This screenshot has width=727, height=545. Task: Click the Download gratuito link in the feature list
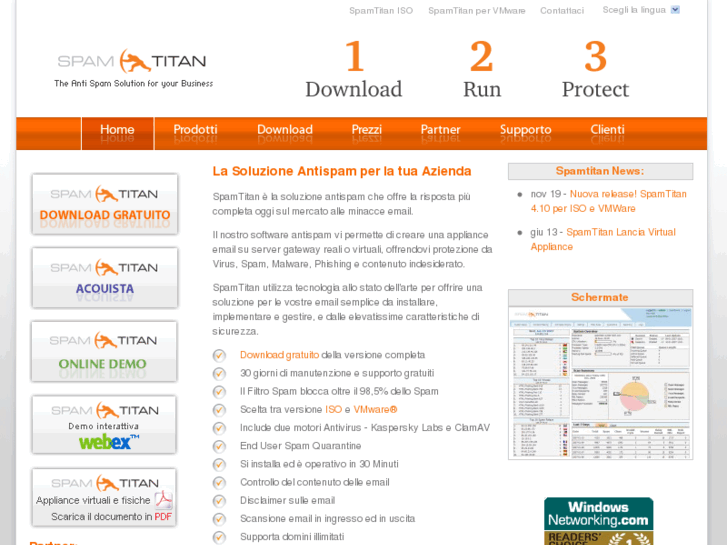point(279,355)
